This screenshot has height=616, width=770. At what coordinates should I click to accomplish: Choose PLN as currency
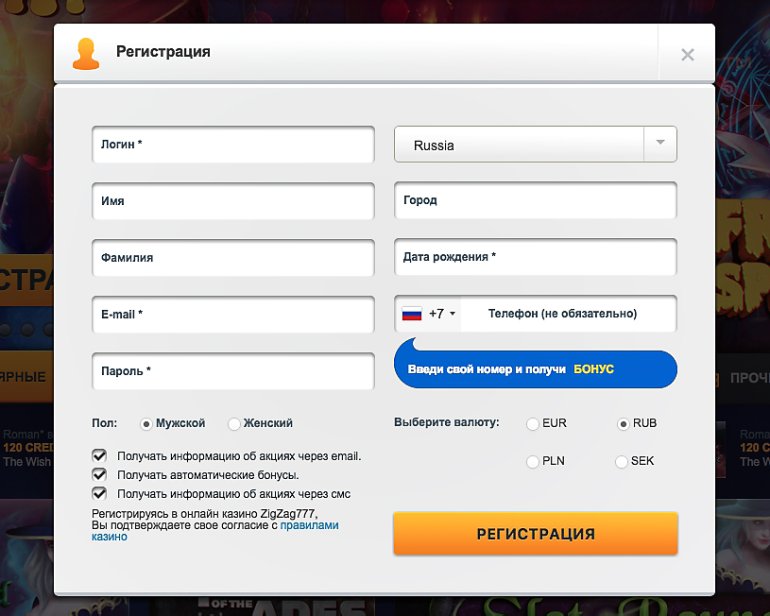click(532, 461)
